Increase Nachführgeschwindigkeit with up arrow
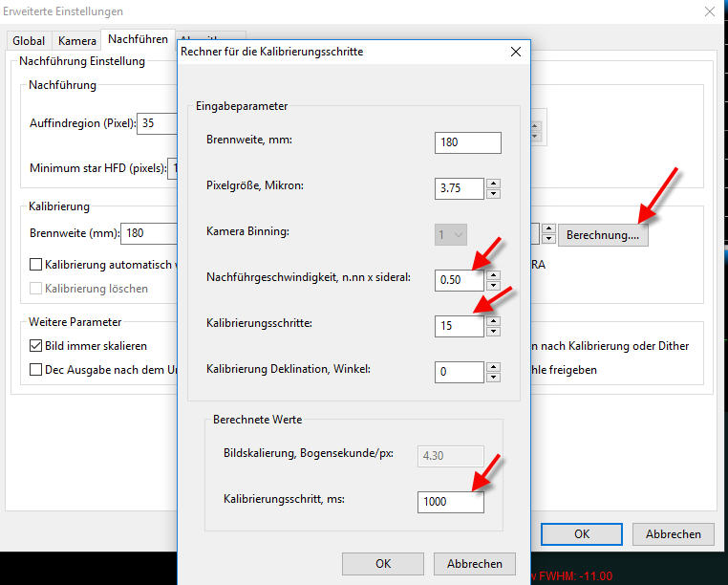The height and width of the screenshot is (585, 728). [x=493, y=274]
